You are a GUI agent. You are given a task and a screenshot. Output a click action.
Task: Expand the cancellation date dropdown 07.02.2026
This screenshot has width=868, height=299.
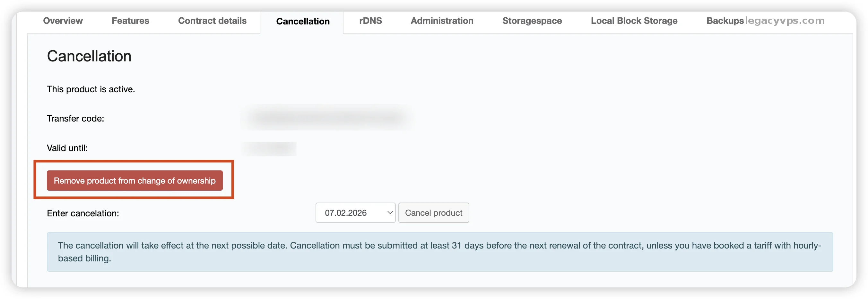tap(355, 213)
